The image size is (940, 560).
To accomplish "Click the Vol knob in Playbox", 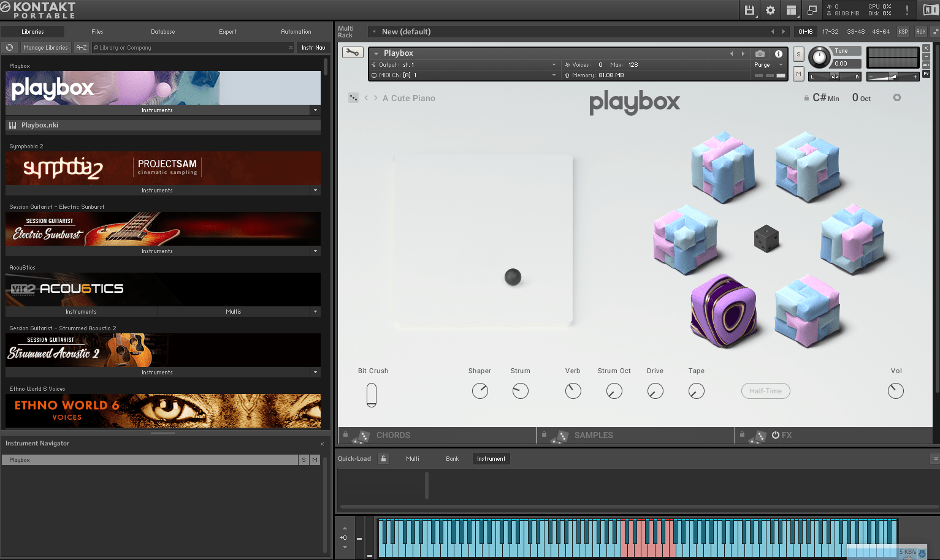I will point(896,391).
